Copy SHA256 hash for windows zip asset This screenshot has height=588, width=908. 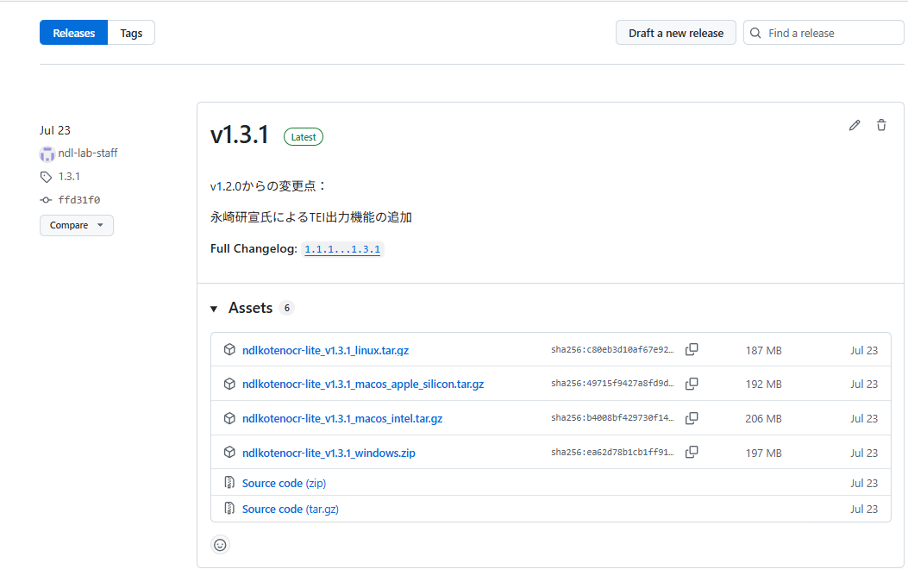point(692,453)
